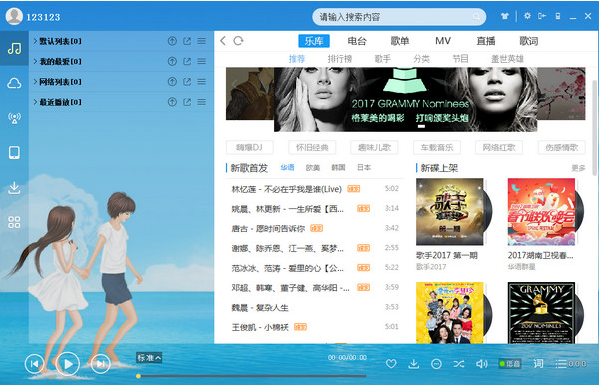Click the exit-arrow icon beside settings gear
Screen dimensions: 599x386
(x=542, y=16)
